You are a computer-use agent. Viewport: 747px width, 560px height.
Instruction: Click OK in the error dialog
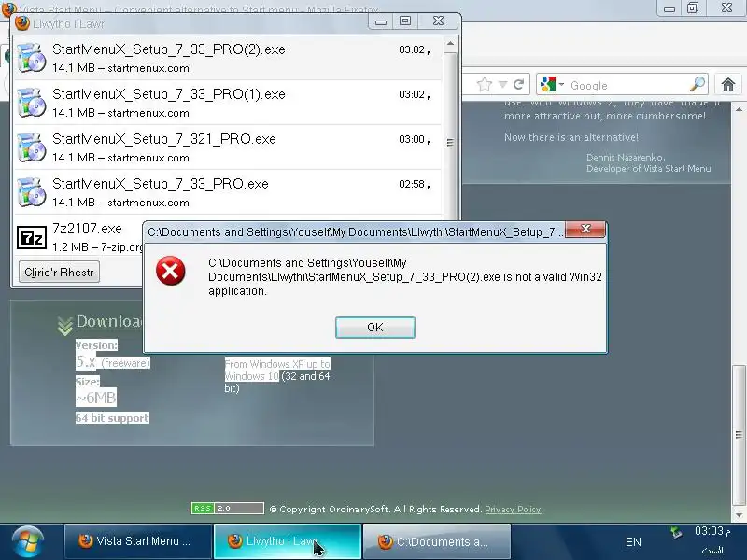point(375,328)
